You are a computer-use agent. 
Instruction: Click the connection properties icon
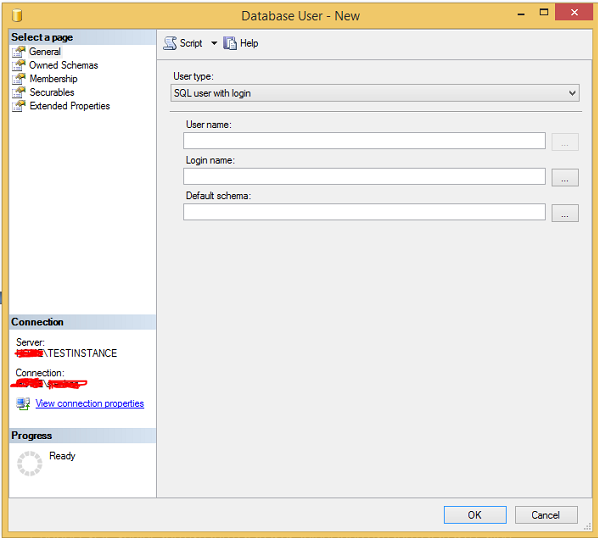pyautogui.click(x=23, y=403)
